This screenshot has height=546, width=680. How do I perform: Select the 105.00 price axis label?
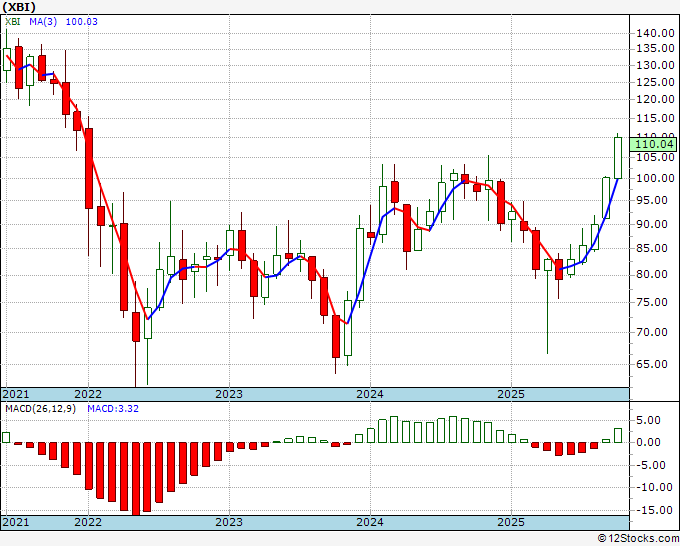[x=655, y=157]
